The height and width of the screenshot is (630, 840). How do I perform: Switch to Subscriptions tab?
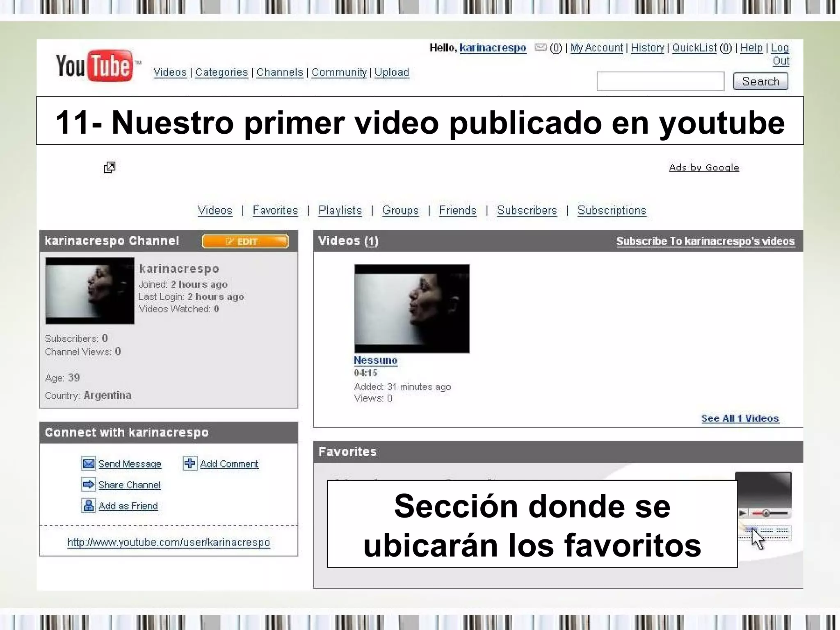coord(612,210)
